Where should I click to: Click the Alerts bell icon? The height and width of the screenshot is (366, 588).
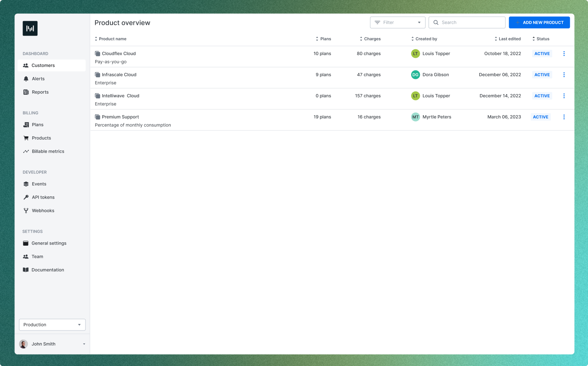click(x=26, y=79)
